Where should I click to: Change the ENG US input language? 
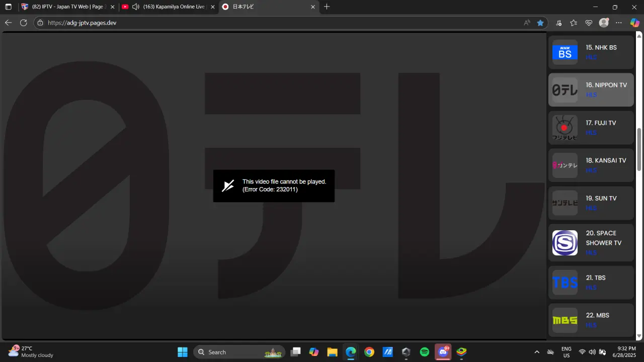tap(566, 352)
